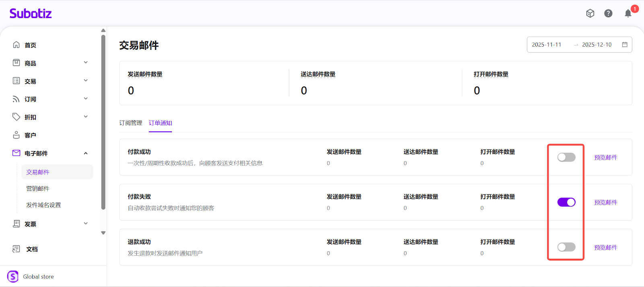Viewport: 644px width, 287px height.
Task: Click the cube icon in the header
Action: 590,14
